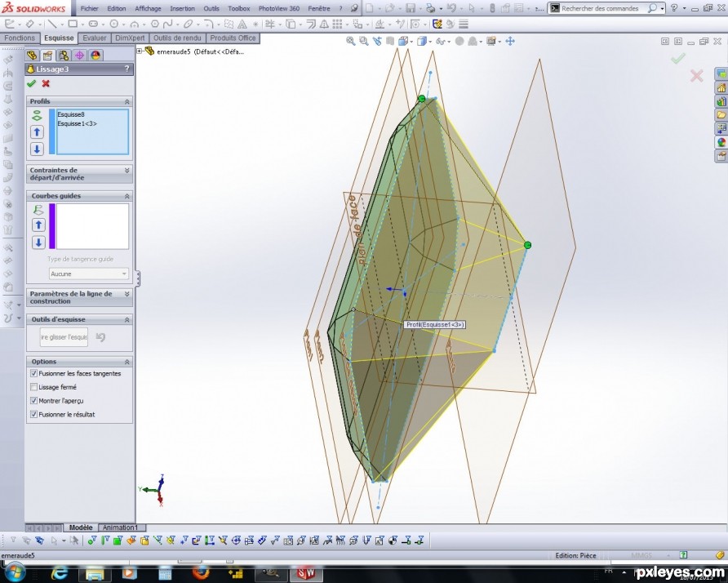Viewport: 728px width, 583px height.
Task: Undo sketch drag button
Action: [x=100, y=336]
